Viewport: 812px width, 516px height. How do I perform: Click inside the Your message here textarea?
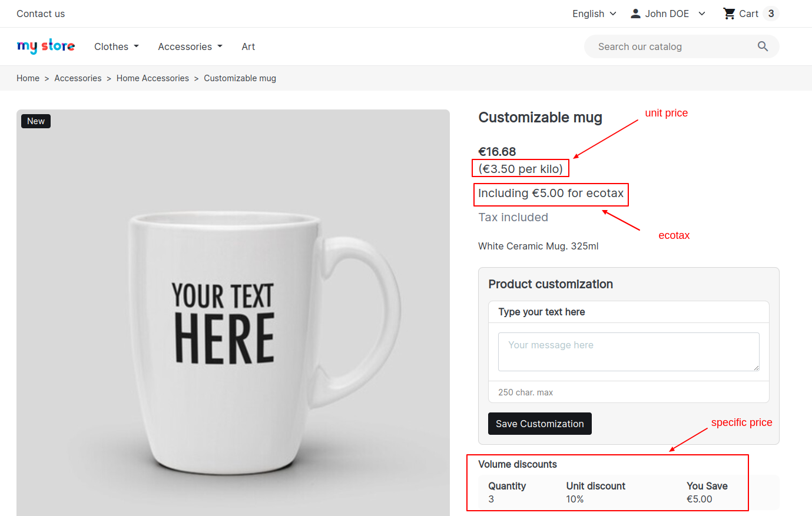pyautogui.click(x=628, y=351)
